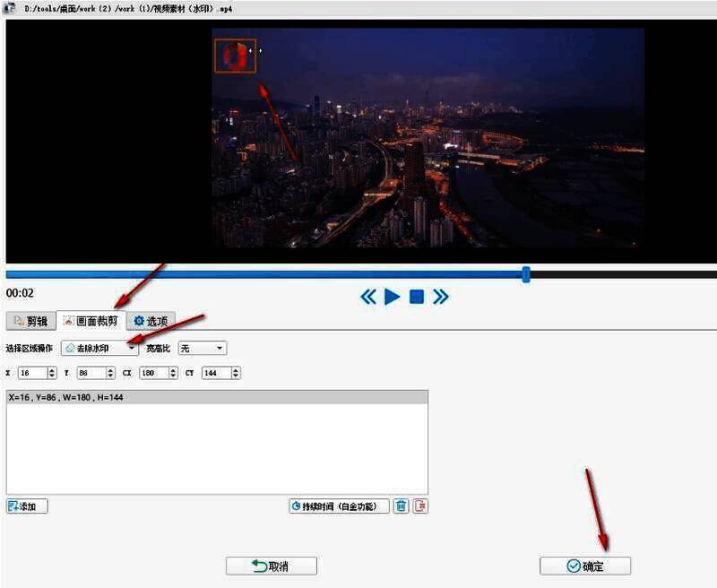Switch to the 剪辑 tab
The image size is (717, 588).
pyautogui.click(x=30, y=321)
